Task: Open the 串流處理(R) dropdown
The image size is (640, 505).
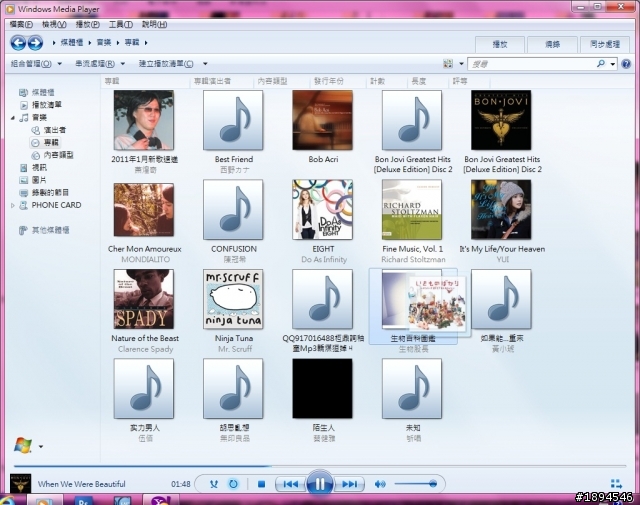Action: (x=100, y=64)
